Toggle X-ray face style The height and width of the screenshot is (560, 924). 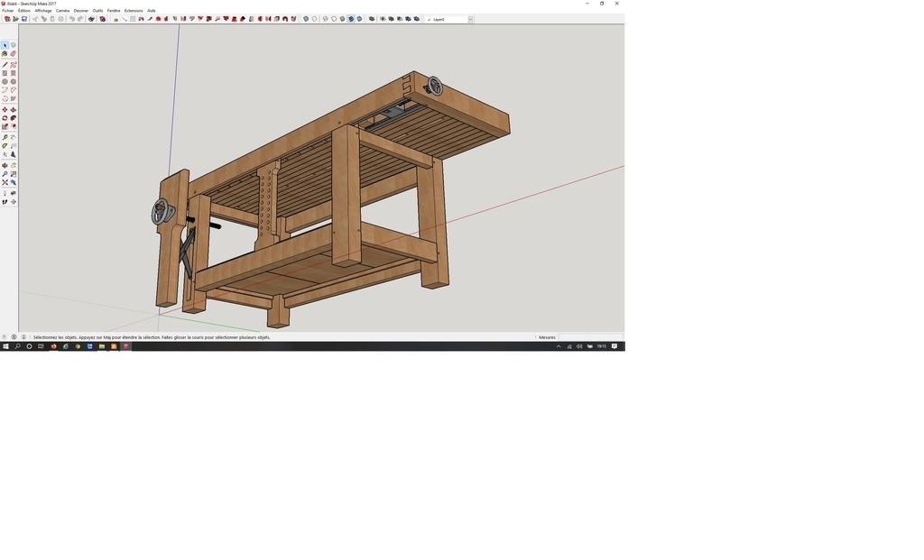(x=306, y=19)
